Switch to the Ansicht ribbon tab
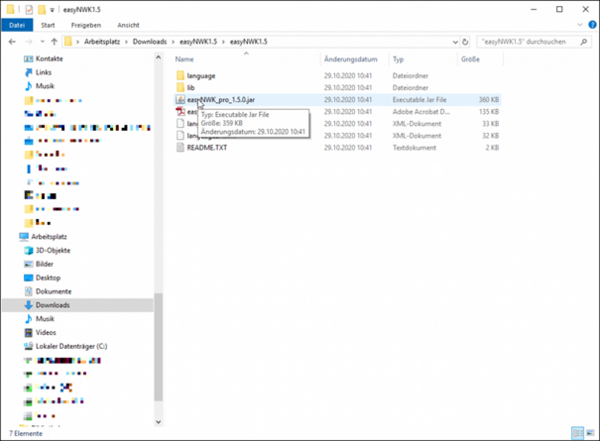600x441 pixels. (x=128, y=24)
